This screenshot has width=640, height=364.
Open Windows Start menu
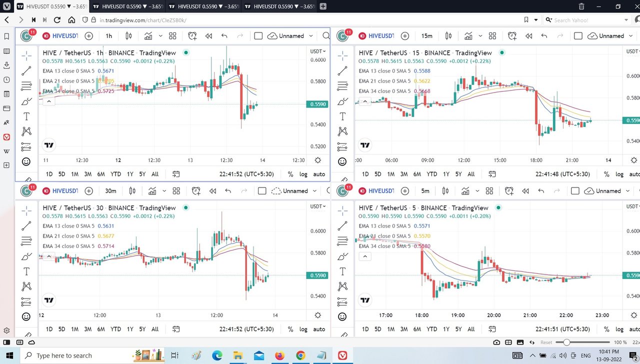click(9, 355)
